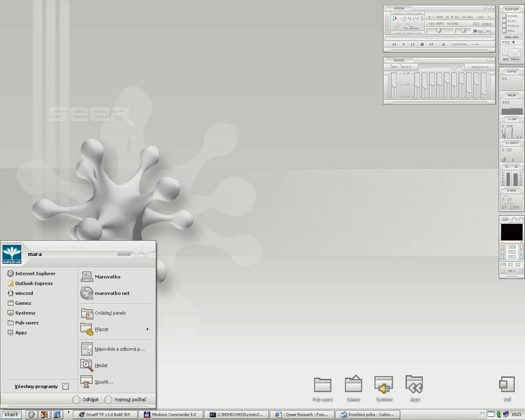Expand the Appz folder in start menu
The image size is (525, 420).
[x=17, y=333]
